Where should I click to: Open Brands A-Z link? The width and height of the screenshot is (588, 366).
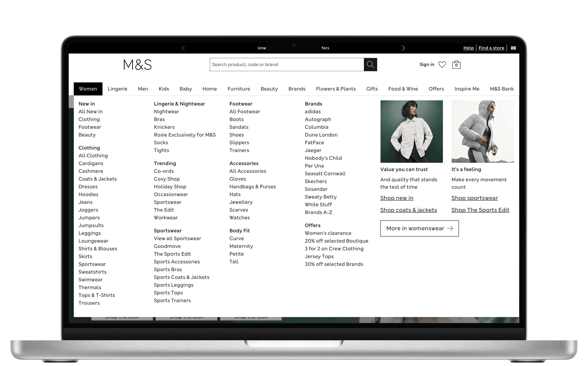click(x=318, y=212)
